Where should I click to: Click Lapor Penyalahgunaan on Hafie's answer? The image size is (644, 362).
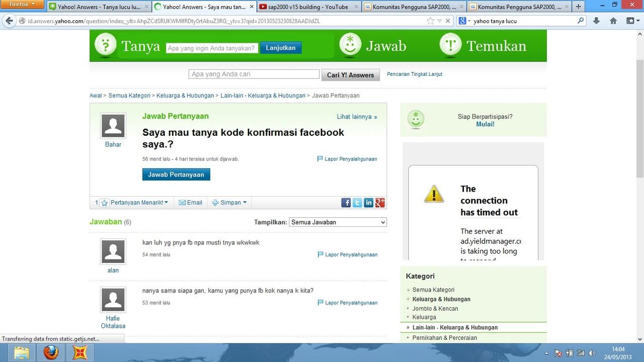pos(351,303)
